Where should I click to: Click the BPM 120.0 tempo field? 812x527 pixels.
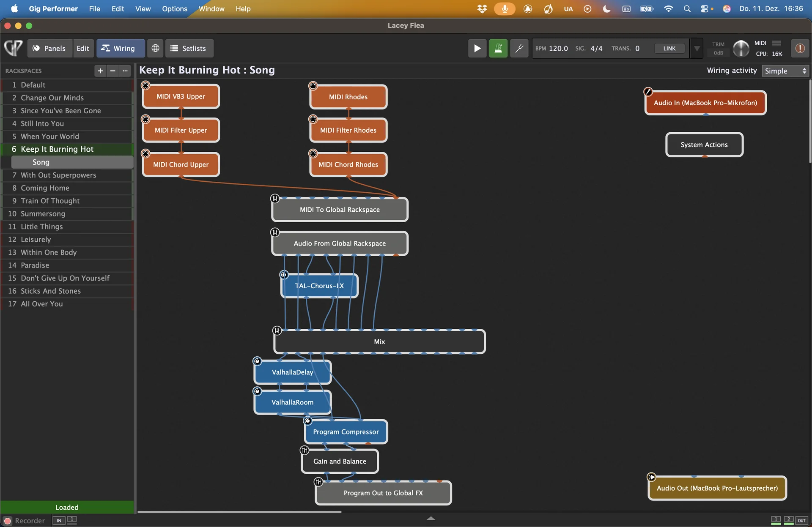point(551,48)
